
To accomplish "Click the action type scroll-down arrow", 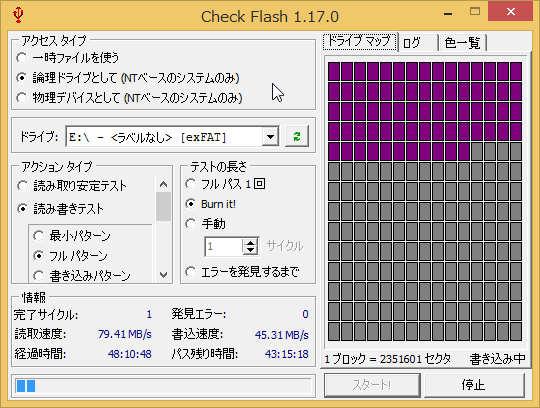I will pos(164,275).
